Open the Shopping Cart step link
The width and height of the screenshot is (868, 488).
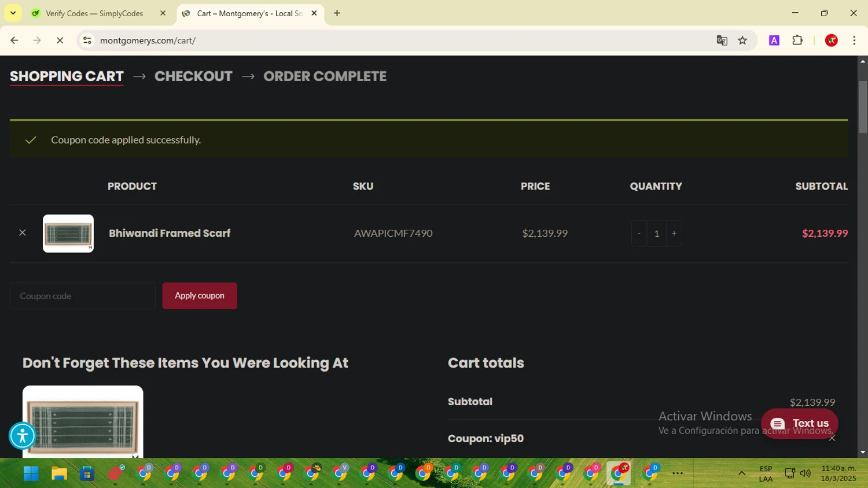click(x=67, y=76)
